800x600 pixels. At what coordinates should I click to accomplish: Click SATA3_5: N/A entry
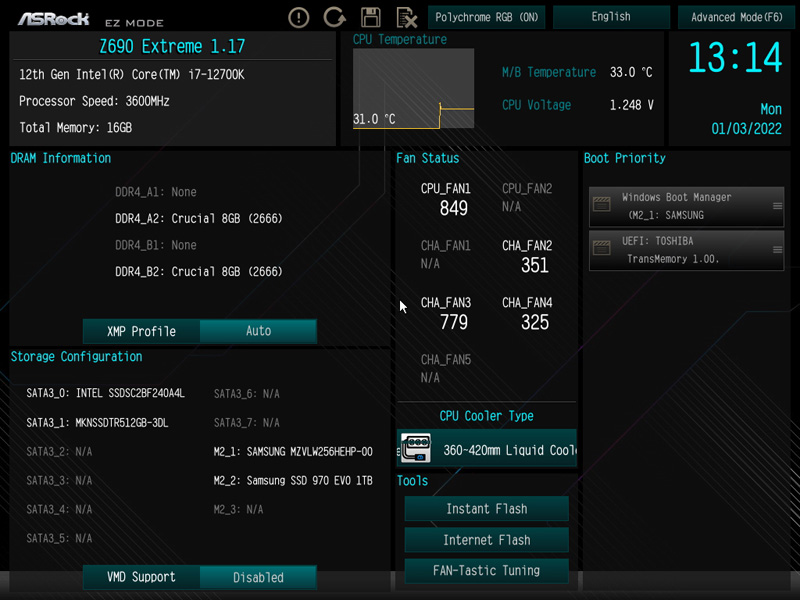tap(59, 538)
